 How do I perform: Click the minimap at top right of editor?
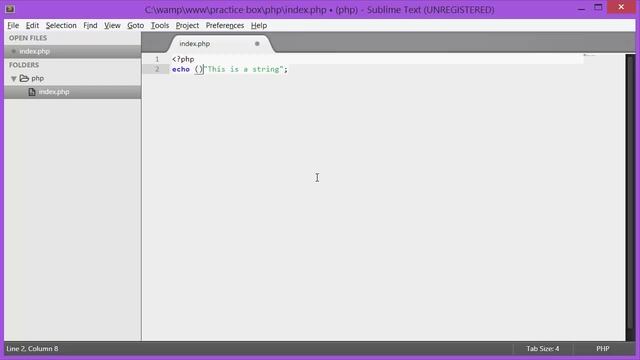[589, 56]
